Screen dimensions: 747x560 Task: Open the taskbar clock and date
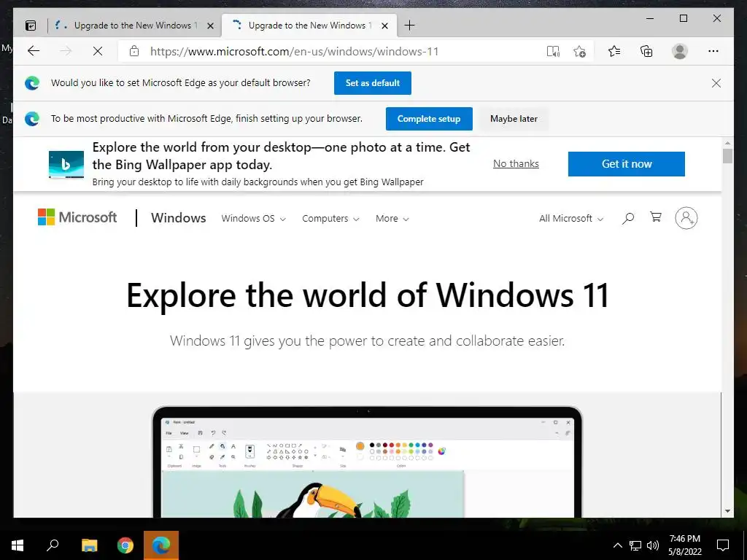tap(684, 545)
